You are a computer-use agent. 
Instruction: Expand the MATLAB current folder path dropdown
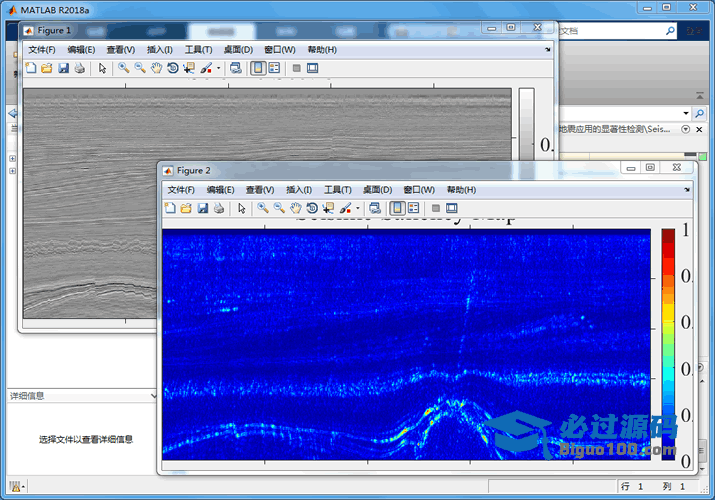coord(686,113)
